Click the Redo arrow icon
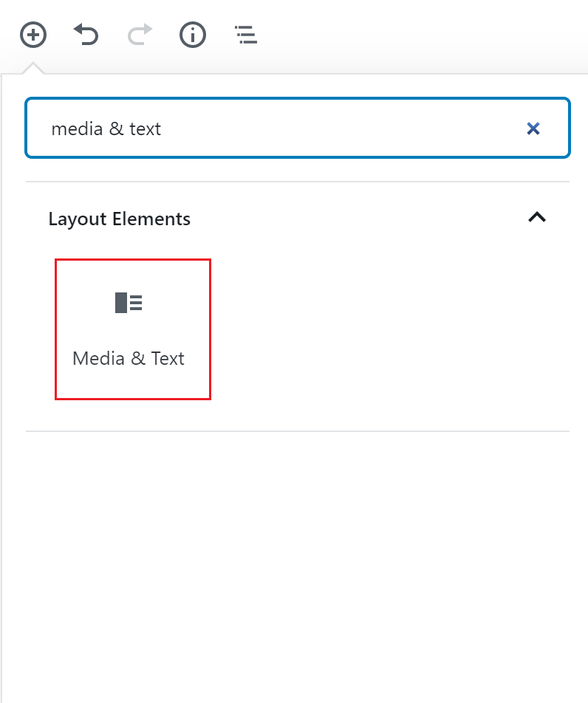588x703 pixels. (140, 35)
